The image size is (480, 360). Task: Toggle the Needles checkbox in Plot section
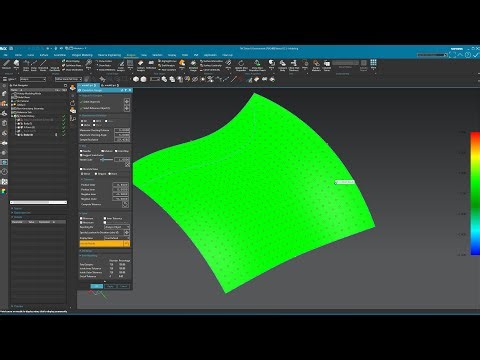click(x=81, y=151)
